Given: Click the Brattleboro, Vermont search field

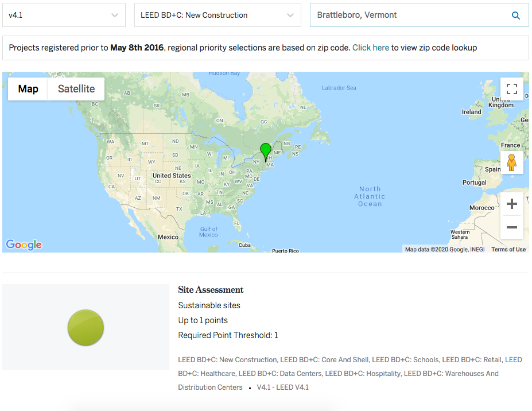Looking at the screenshot, I should pos(407,15).
